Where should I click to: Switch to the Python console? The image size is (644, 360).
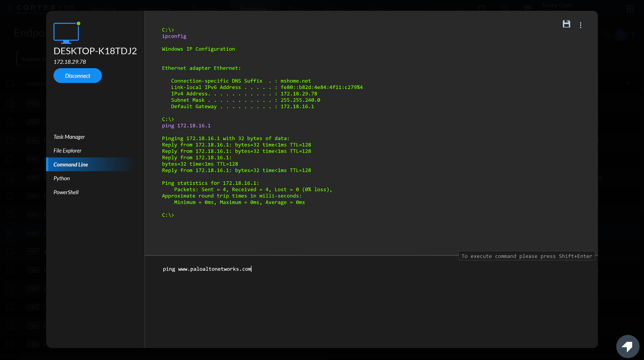coord(62,178)
